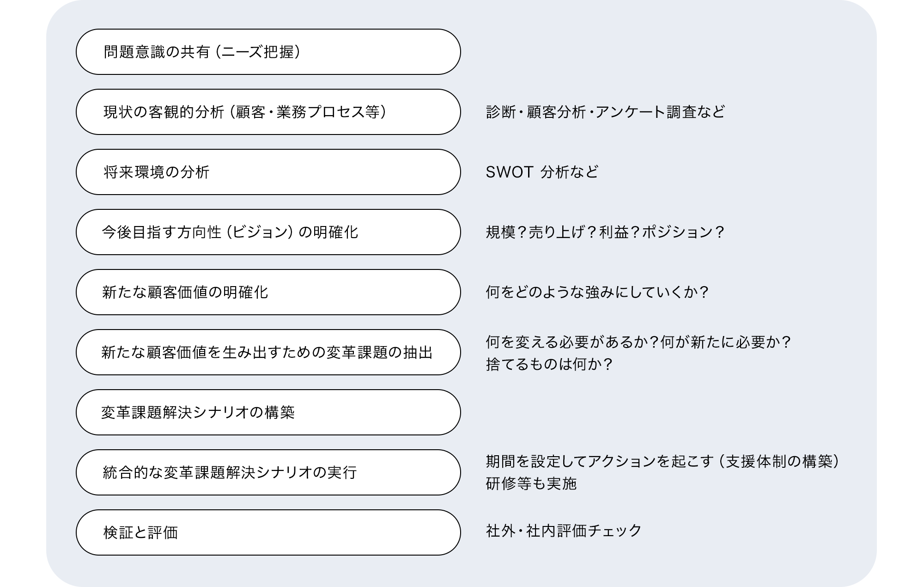Screen dimensions: 924x587
Task: Select the 変革課題解決シナリオの構築 box
Action: pyautogui.click(x=268, y=412)
